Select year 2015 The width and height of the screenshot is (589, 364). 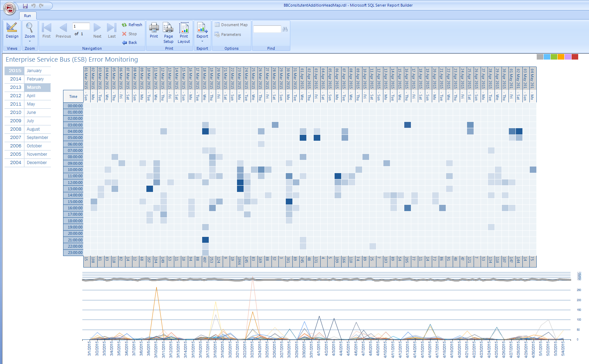pyautogui.click(x=15, y=71)
